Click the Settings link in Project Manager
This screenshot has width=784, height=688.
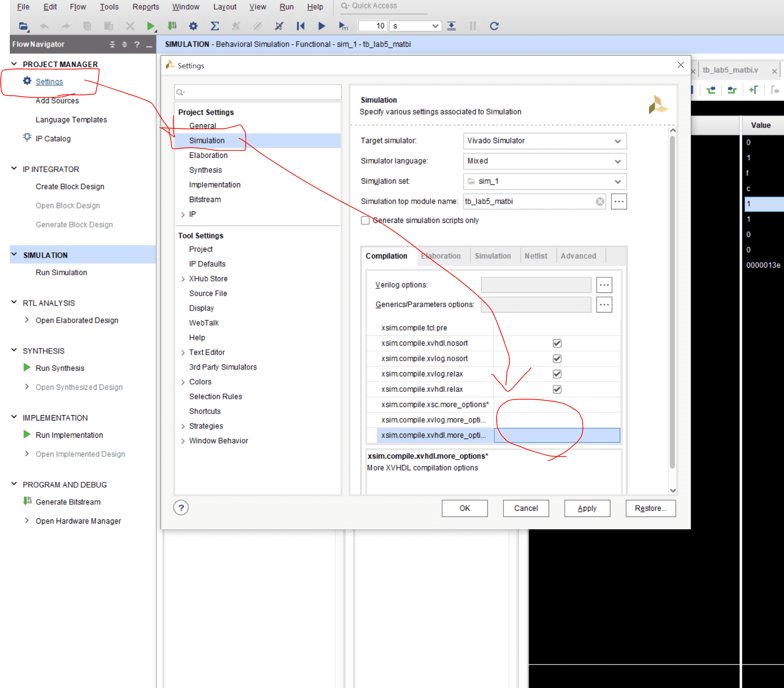click(49, 81)
